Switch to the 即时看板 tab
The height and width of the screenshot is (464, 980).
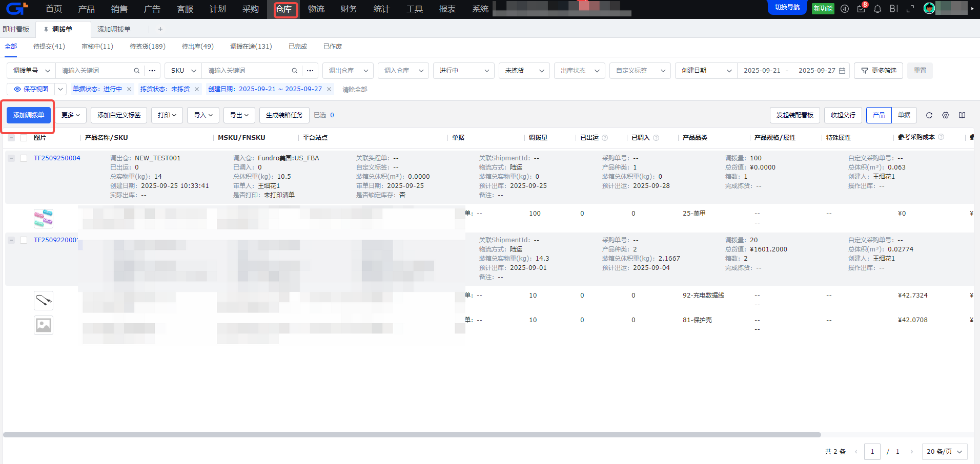click(x=16, y=30)
